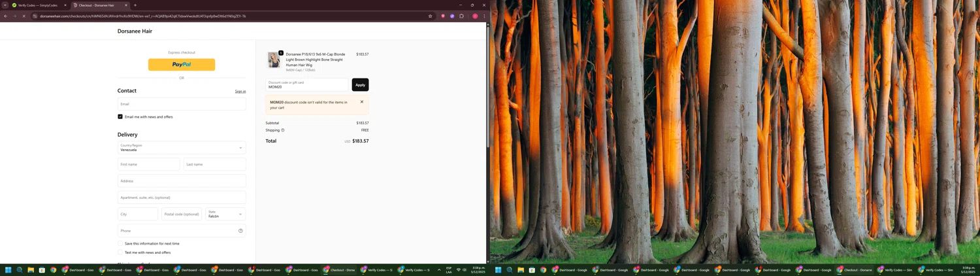Go back to the previous page in Chrome
Screen dimensions: 980x276
click(x=5, y=16)
